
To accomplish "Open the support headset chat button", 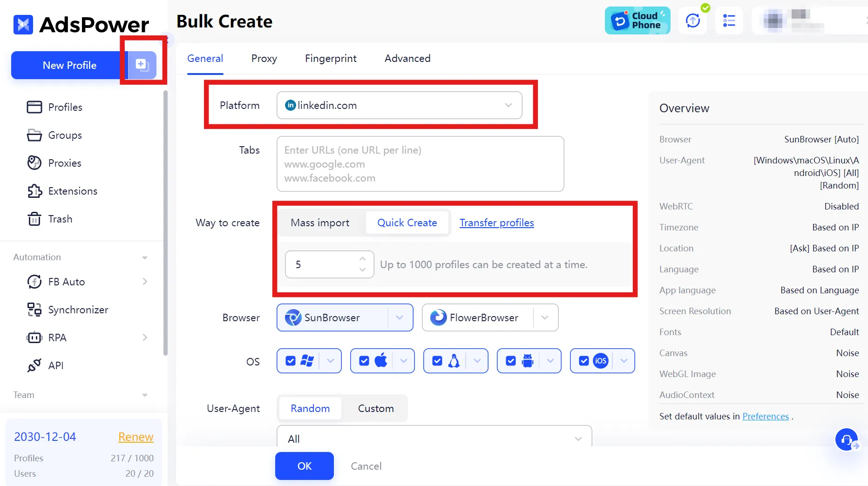I will click(x=846, y=439).
